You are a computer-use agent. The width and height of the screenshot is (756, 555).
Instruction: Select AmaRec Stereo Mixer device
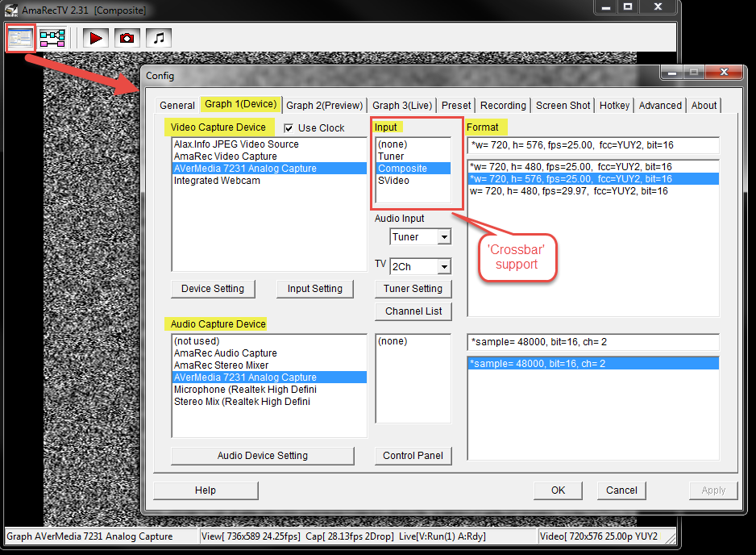click(x=269, y=365)
